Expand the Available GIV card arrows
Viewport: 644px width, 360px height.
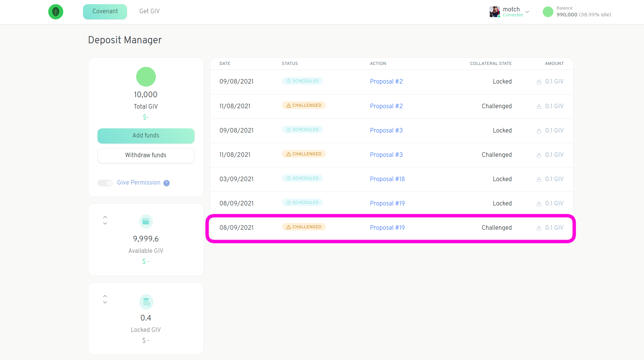point(105,220)
